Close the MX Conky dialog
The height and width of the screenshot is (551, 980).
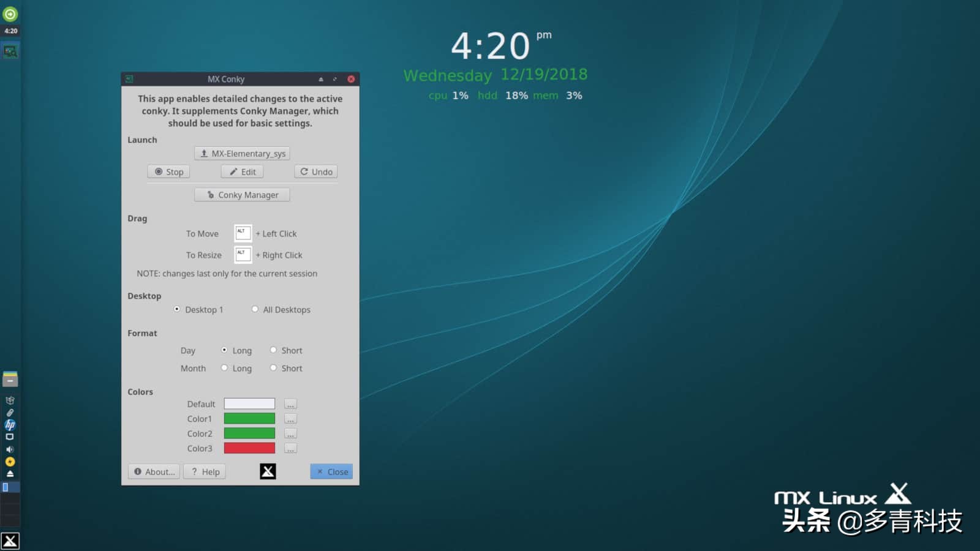[331, 471]
